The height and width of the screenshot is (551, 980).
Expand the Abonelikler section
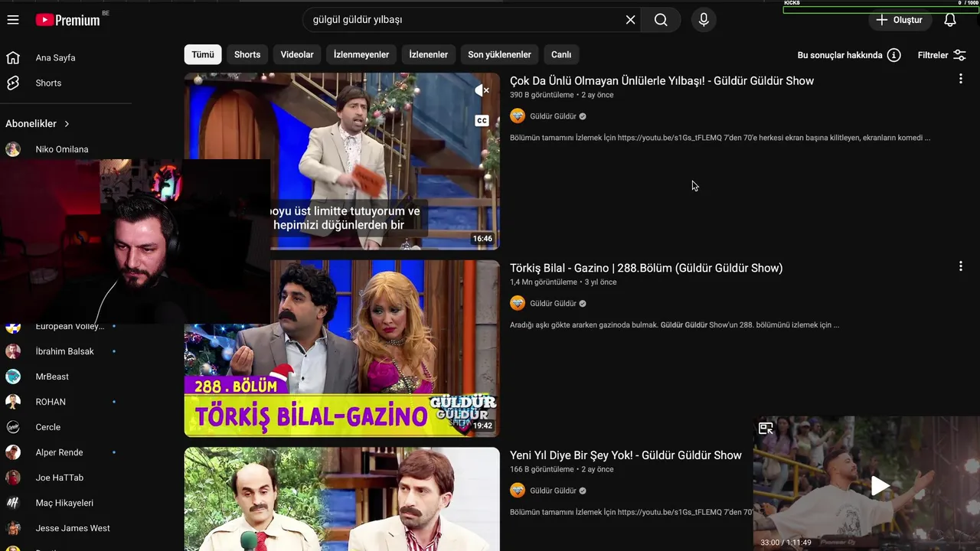pos(38,123)
